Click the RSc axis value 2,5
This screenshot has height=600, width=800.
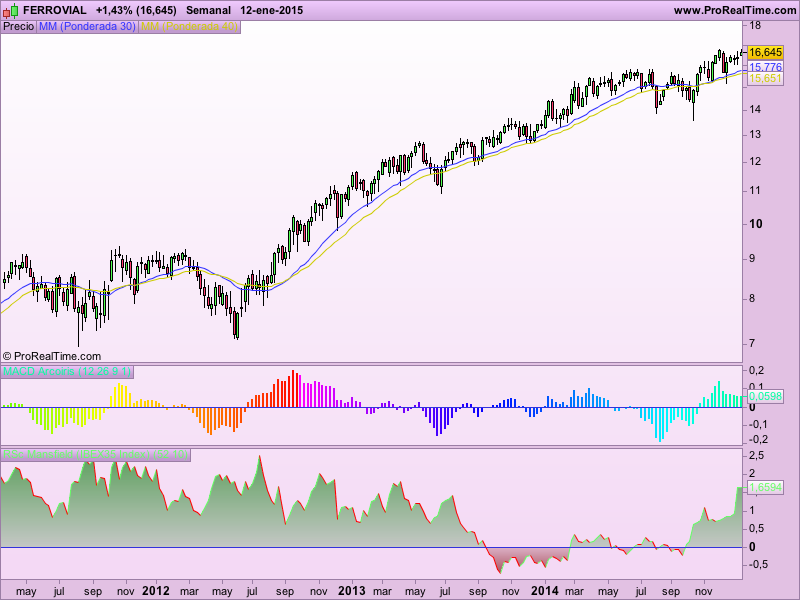pos(757,456)
